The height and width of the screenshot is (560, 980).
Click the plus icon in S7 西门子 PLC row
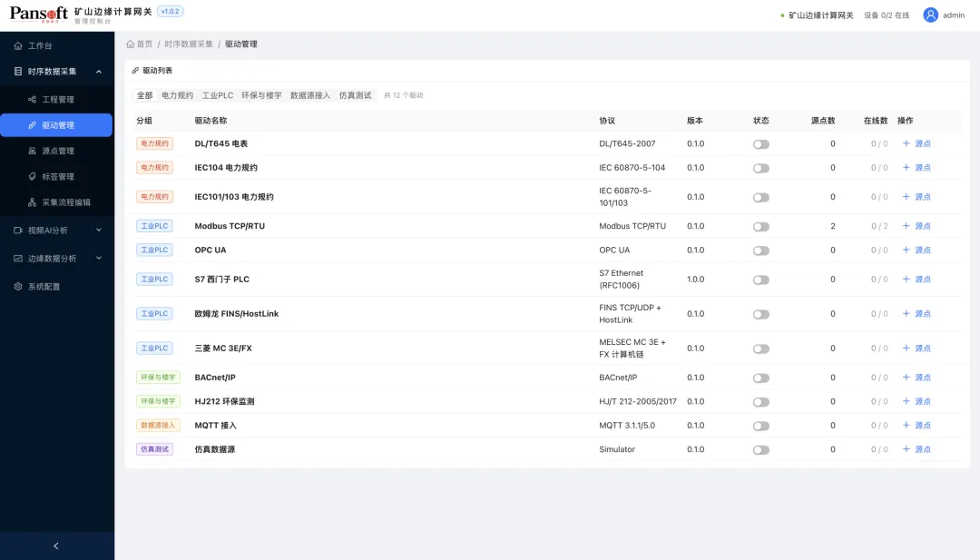[x=906, y=279]
